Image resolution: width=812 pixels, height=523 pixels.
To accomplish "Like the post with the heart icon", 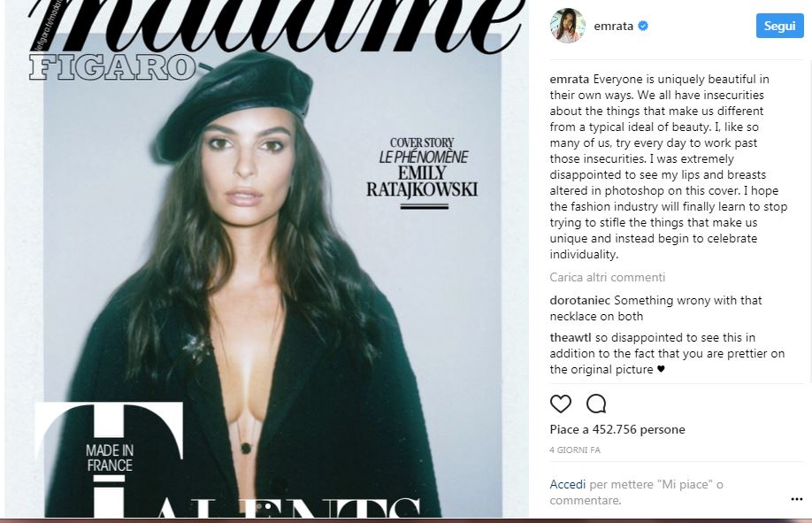I will [560, 404].
